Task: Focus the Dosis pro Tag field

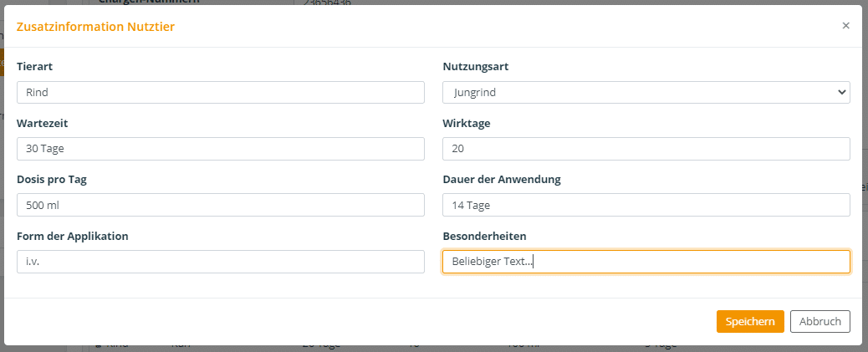Action: click(x=220, y=205)
